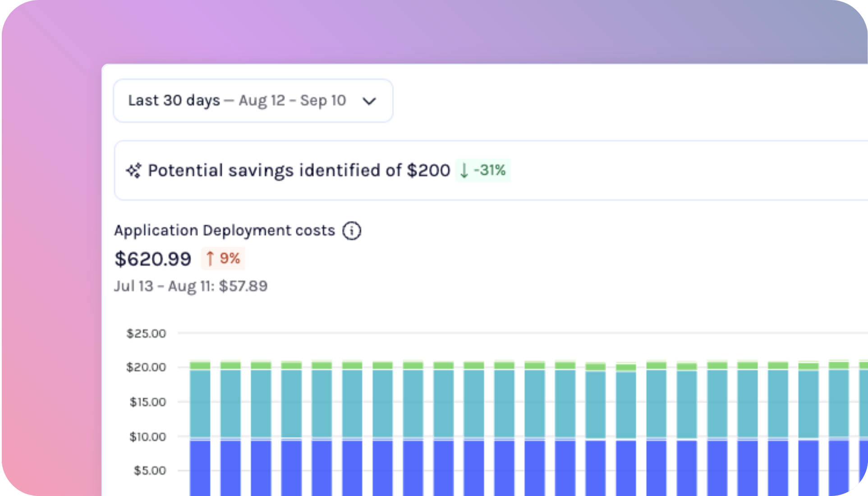Open the "Last 30 days" date range dropdown
Screen dimensions: 868x496
coord(253,101)
